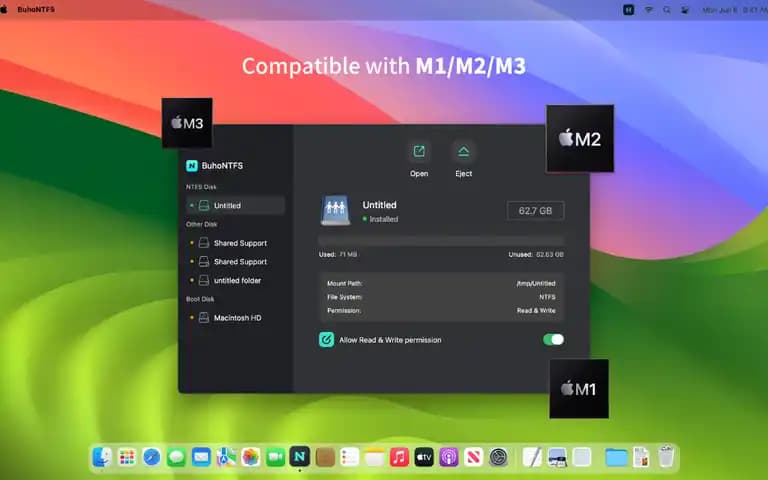This screenshot has height=480, width=768.
Task: Select the untitled folder disk
Action: [x=235, y=280]
